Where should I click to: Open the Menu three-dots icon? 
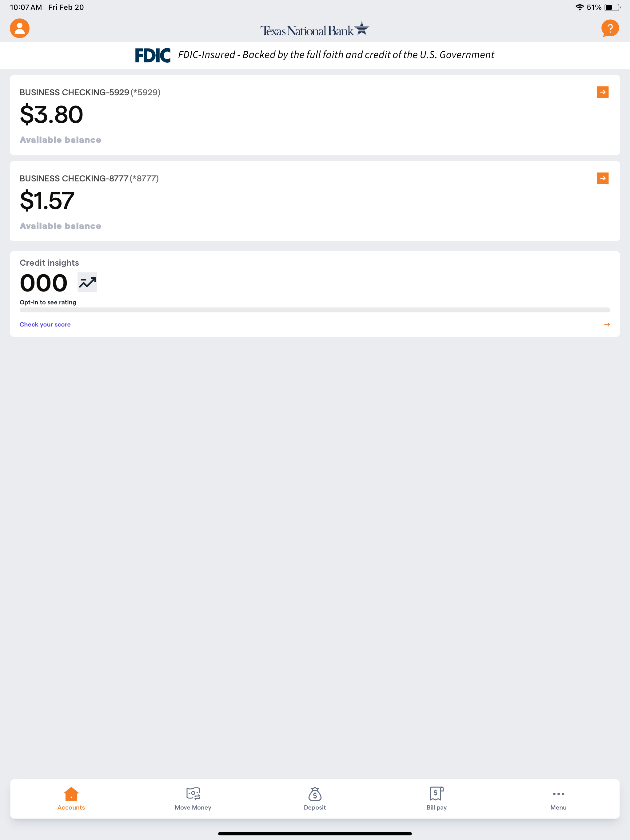(558, 794)
